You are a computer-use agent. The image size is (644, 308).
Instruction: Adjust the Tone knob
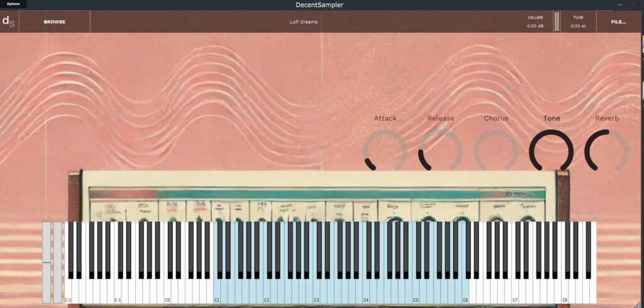(x=551, y=151)
